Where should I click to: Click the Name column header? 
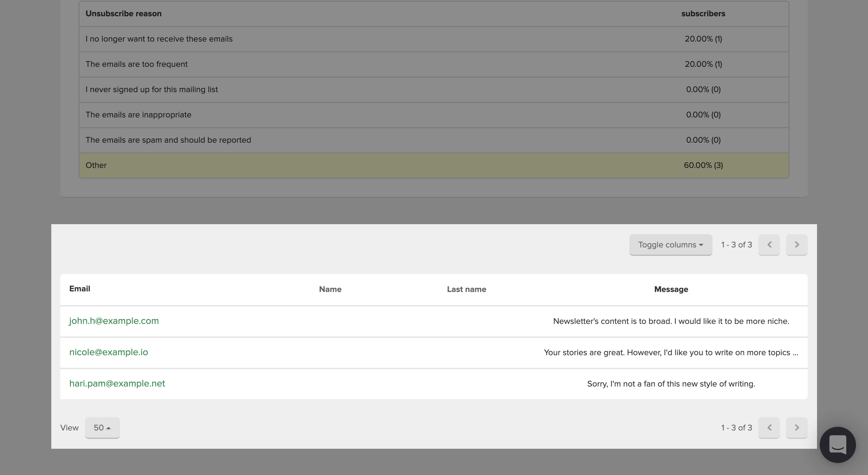point(330,289)
